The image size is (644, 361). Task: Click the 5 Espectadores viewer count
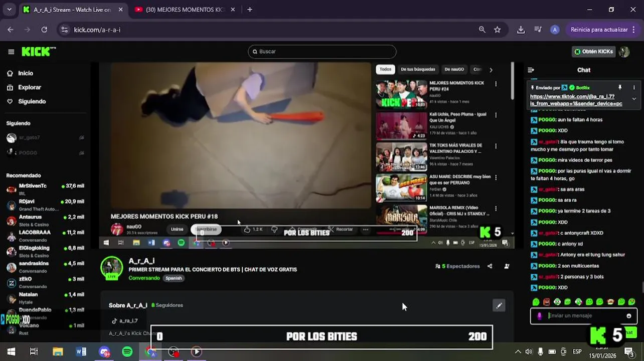coord(457,266)
